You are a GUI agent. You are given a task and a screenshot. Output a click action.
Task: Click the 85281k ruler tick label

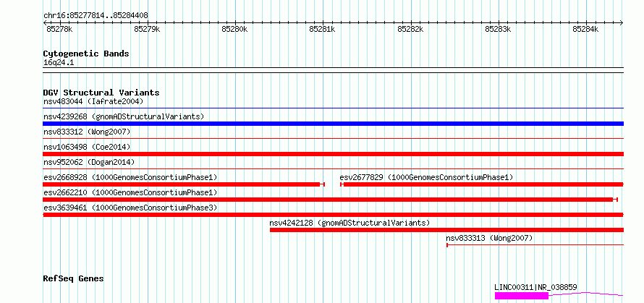(x=323, y=29)
